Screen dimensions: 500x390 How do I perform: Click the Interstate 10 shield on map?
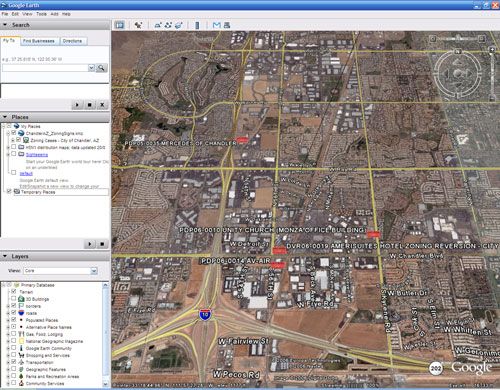pos(205,315)
